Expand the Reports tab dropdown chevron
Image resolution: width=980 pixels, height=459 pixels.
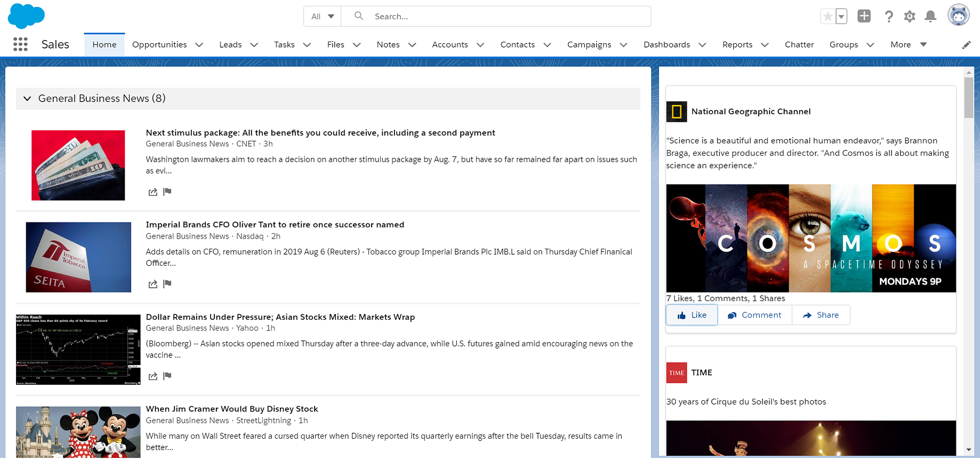click(765, 45)
